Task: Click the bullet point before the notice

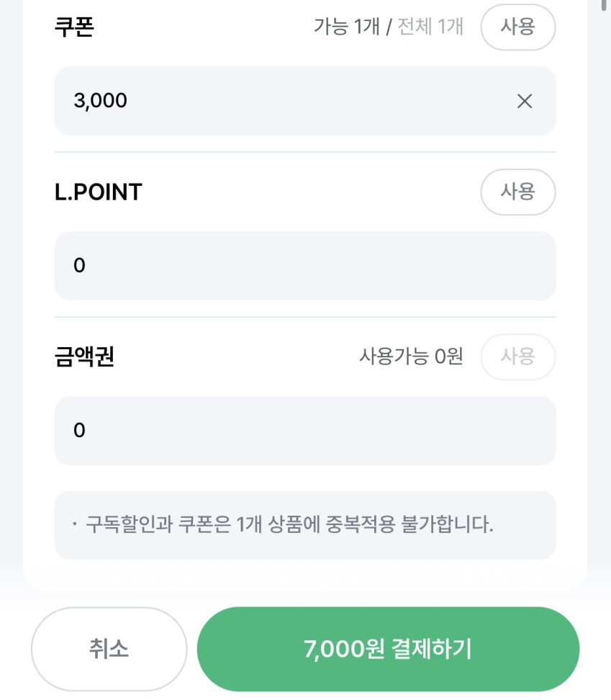Action: click(75, 524)
